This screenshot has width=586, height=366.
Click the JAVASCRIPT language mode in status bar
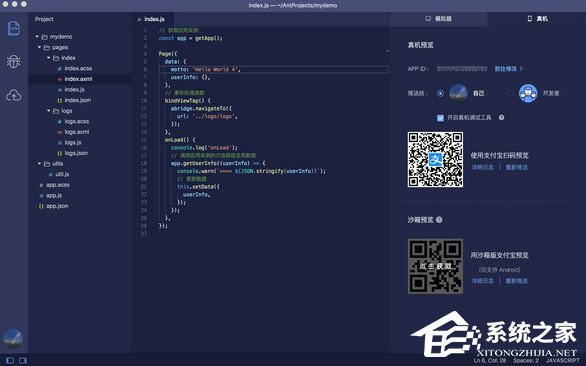(x=562, y=361)
